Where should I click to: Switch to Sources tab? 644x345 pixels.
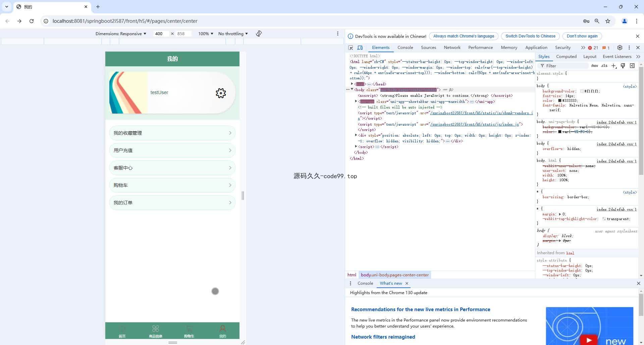click(428, 48)
